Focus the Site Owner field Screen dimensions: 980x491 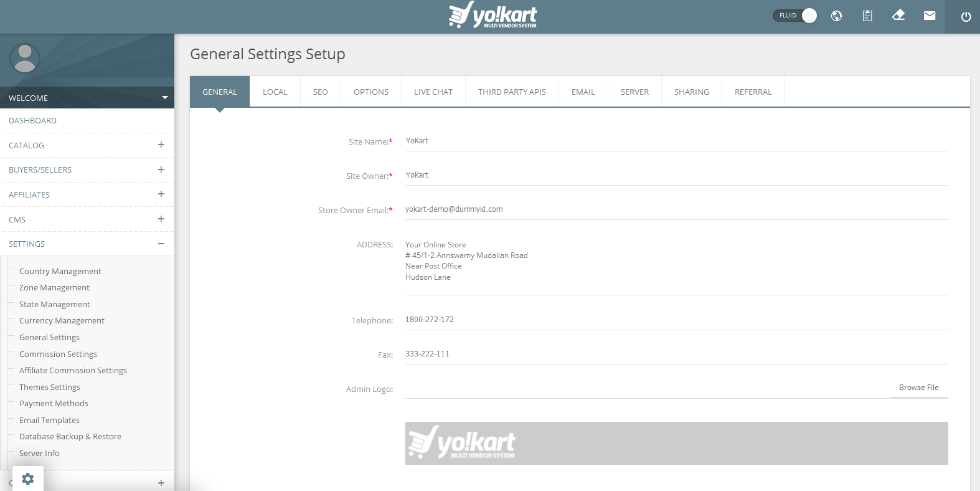click(676, 175)
